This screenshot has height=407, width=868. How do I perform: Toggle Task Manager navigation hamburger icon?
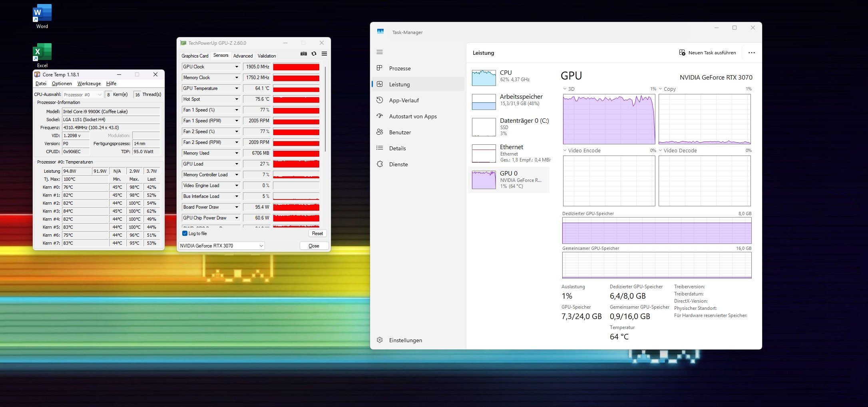pyautogui.click(x=380, y=52)
